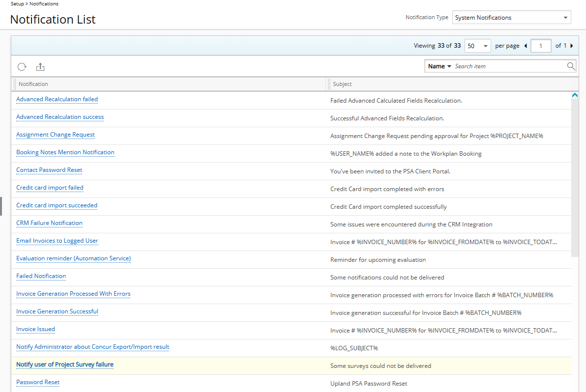The height and width of the screenshot is (392, 586).
Task: Export the notification list
Action: pyautogui.click(x=40, y=67)
